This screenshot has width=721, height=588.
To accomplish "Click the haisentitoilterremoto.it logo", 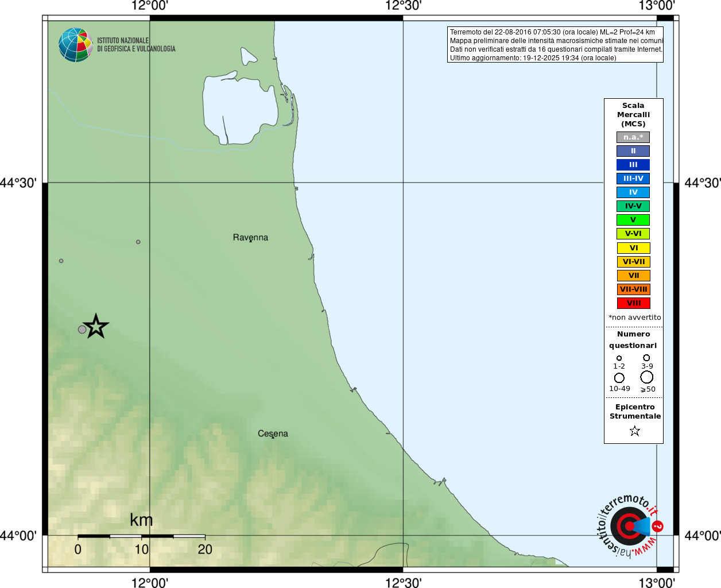I will click(x=630, y=525).
